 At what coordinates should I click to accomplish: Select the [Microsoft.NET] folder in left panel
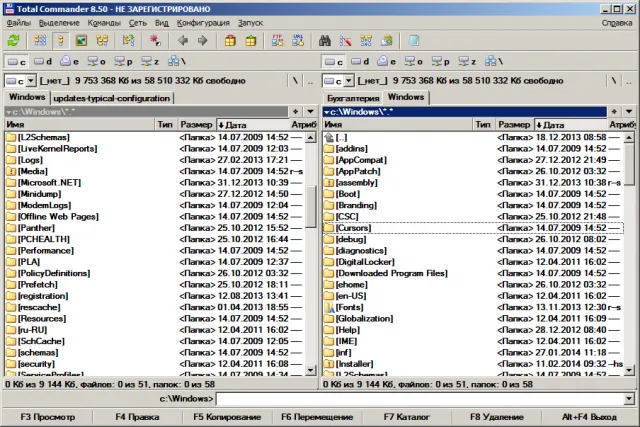[154, 182]
